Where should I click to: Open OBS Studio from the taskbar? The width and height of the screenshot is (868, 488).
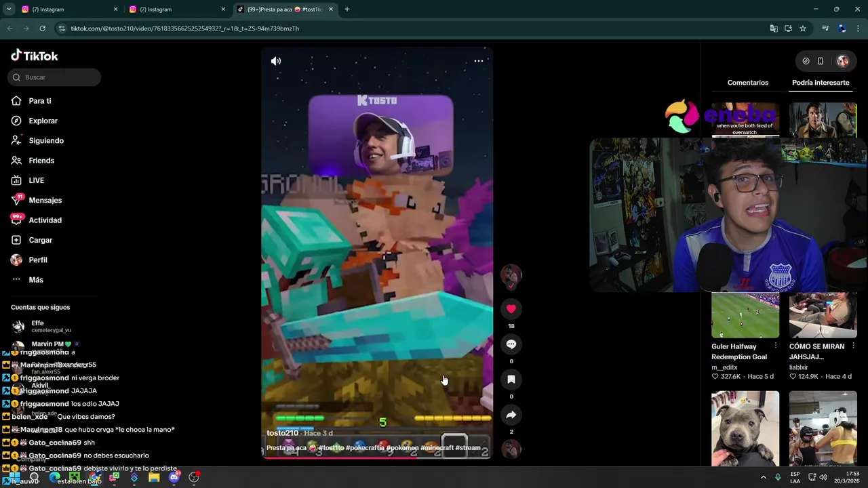(194, 477)
